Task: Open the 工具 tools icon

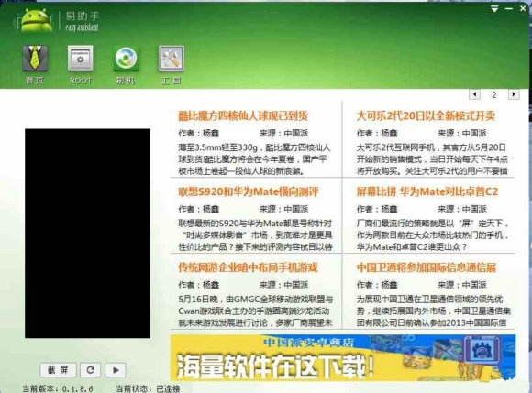Action: (x=172, y=59)
